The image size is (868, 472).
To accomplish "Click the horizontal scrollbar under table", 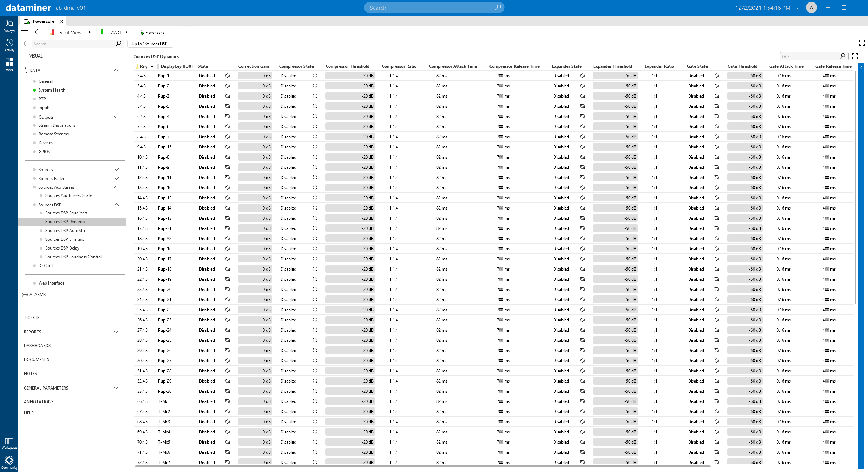I will (422, 466).
